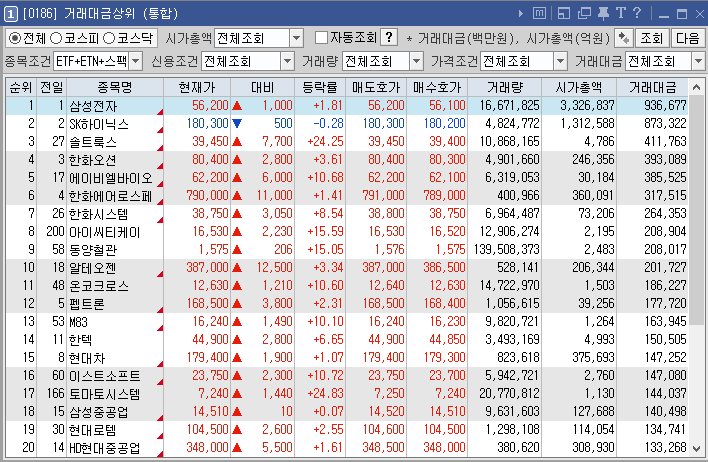708x462 pixels.
Task: Select the 한화오션 stock name
Action: [x=93, y=160]
